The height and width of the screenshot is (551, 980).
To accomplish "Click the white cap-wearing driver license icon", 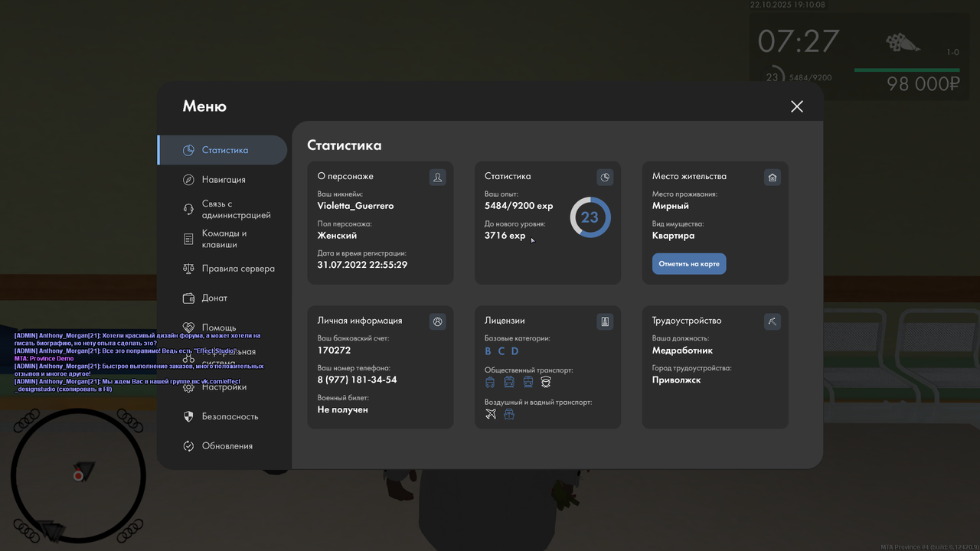I will click(x=546, y=382).
